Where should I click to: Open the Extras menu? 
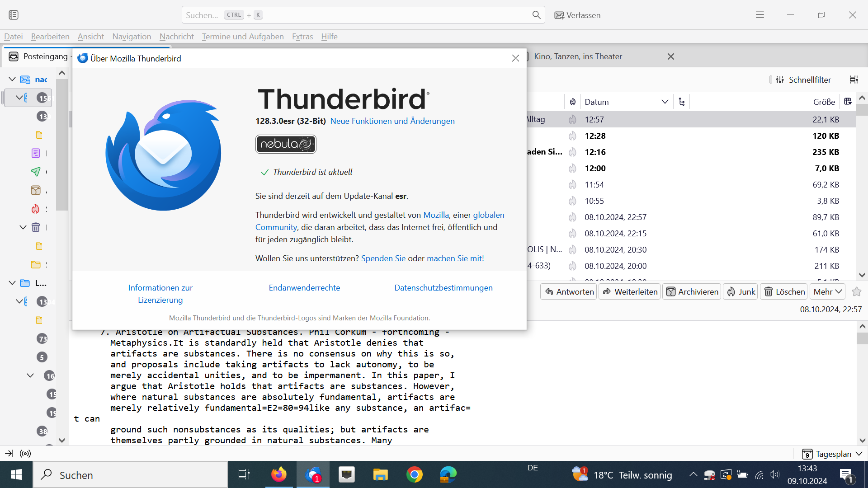(302, 37)
